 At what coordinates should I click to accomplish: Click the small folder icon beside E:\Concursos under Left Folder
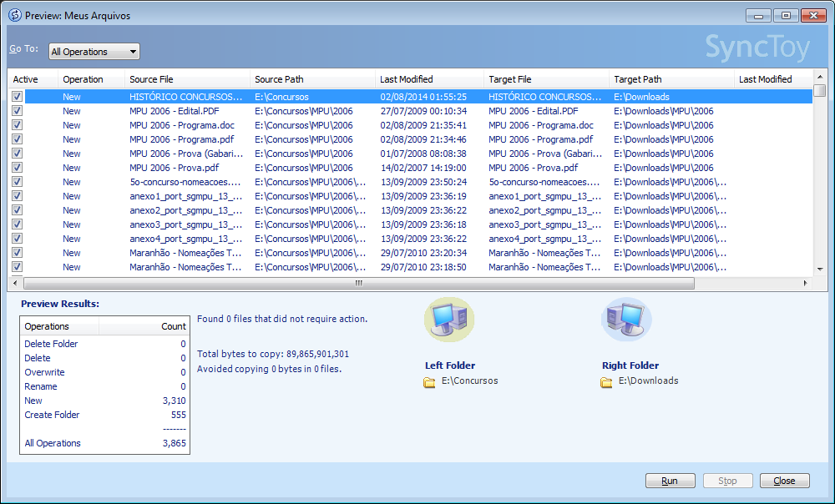(x=429, y=382)
